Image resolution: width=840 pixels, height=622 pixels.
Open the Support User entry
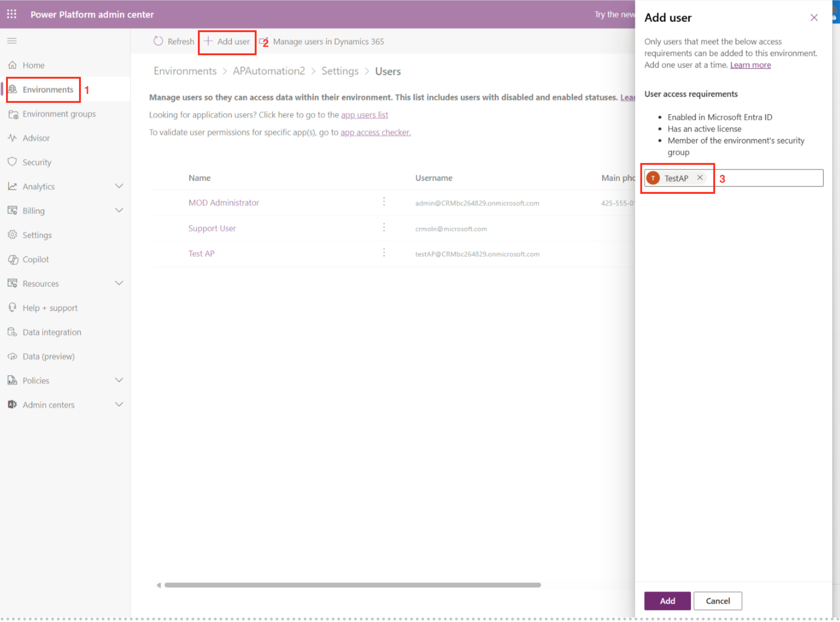pyautogui.click(x=212, y=228)
